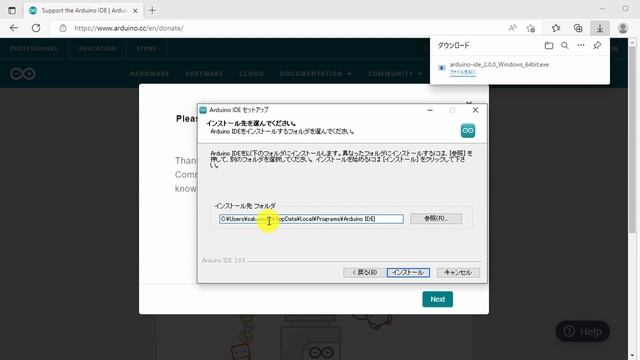
Task: Open the Favorites list icon
Action: pos(556,28)
